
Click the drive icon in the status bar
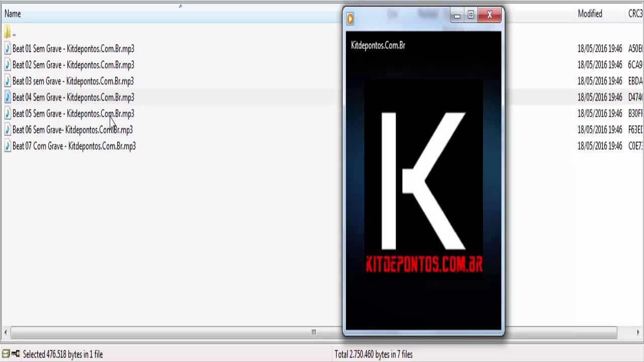click(6, 354)
